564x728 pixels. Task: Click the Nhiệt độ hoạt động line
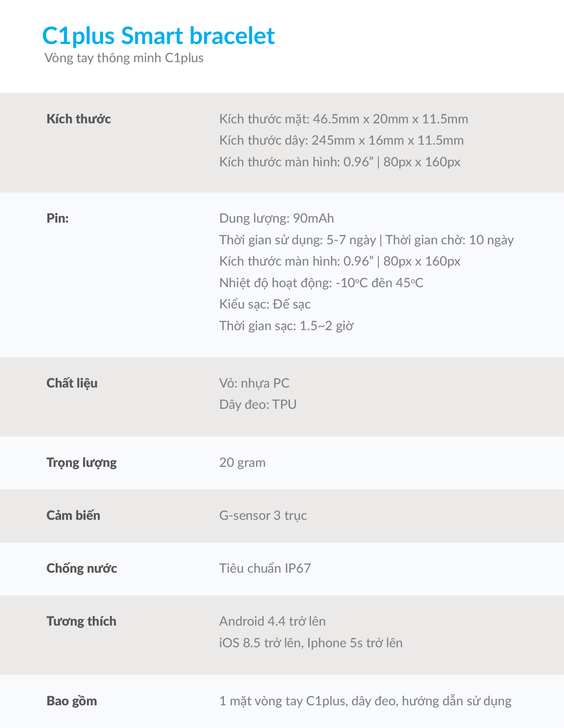point(321,283)
